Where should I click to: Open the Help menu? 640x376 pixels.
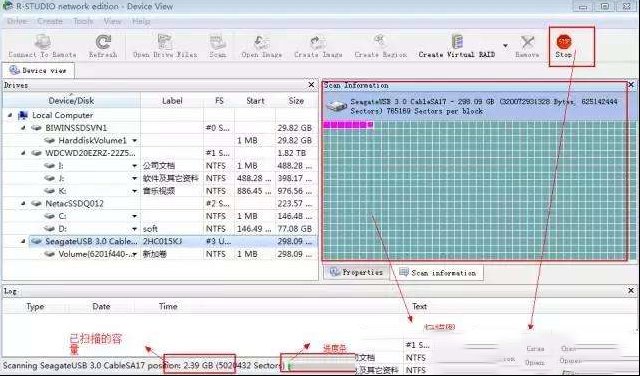[141, 21]
